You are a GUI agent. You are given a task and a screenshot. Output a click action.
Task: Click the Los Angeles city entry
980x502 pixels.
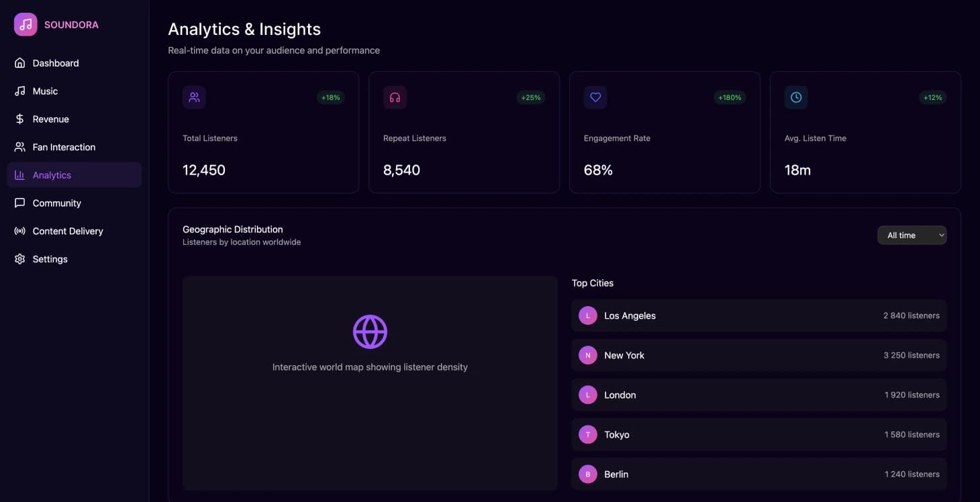coord(758,315)
